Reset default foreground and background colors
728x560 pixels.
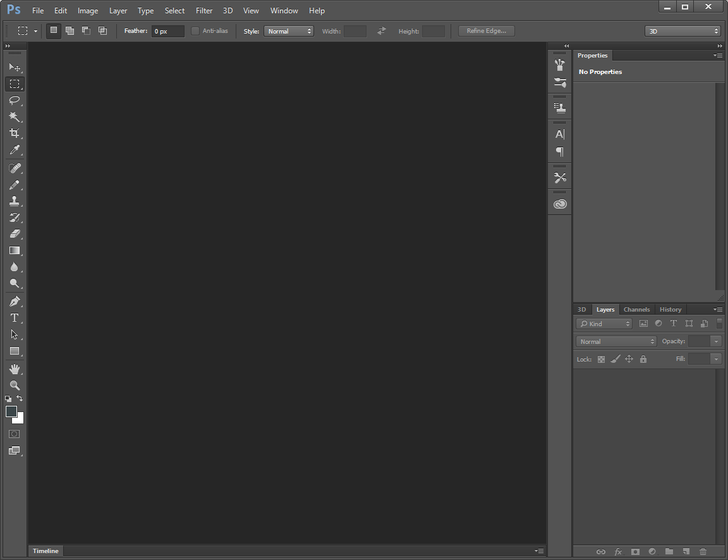click(8, 398)
